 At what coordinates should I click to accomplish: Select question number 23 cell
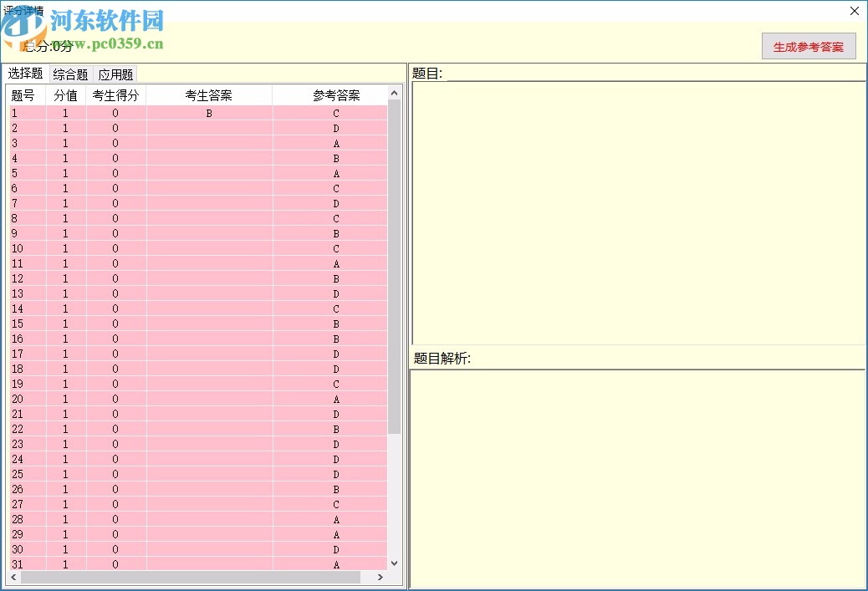pos(28,444)
